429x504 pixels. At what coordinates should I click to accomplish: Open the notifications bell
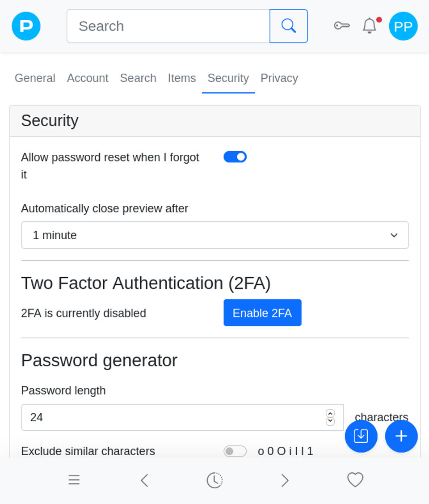coord(370,26)
